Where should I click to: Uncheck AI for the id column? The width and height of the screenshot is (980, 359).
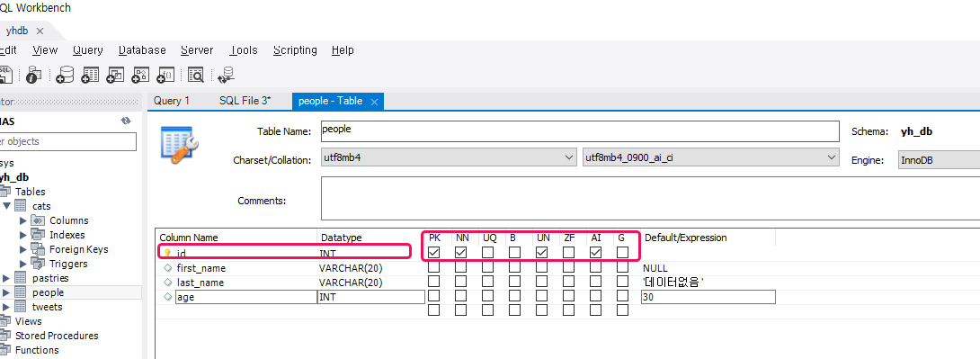[595, 253]
